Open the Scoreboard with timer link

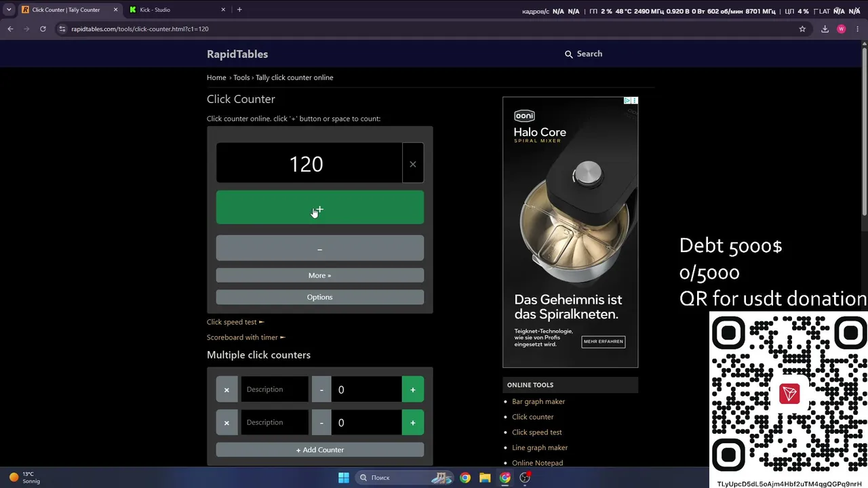[x=246, y=338]
